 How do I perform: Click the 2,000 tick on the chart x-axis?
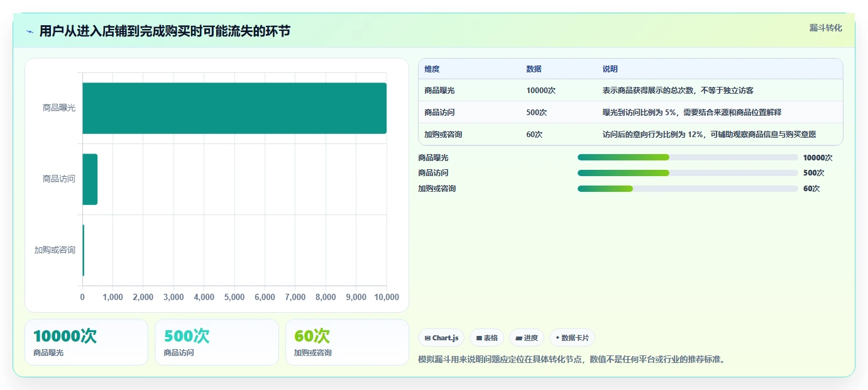pos(143,297)
